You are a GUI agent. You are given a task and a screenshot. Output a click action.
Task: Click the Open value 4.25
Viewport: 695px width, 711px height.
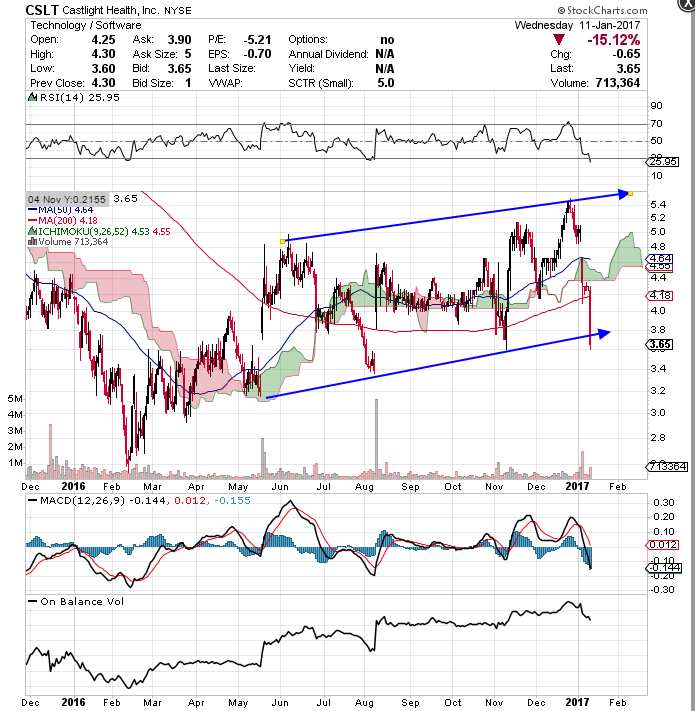[103, 40]
